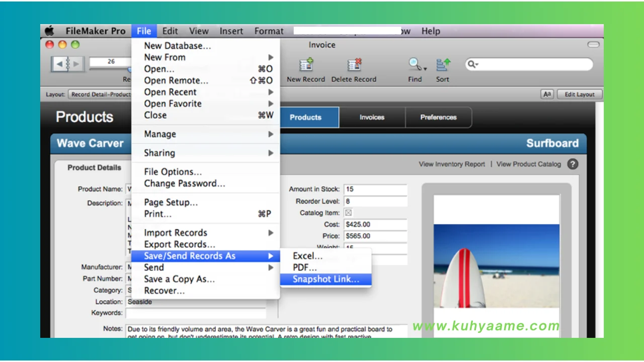
Task: Click the Sort toolbar icon
Action: pyautogui.click(x=443, y=65)
